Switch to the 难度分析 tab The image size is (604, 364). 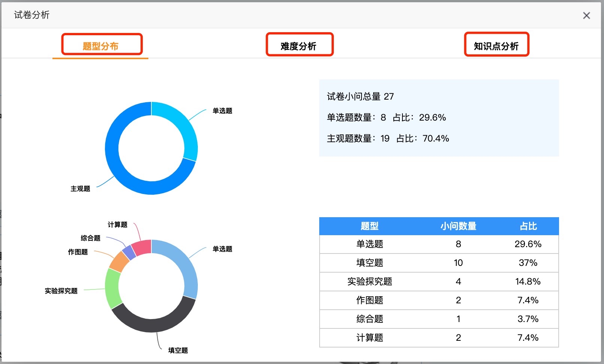pyautogui.click(x=299, y=46)
